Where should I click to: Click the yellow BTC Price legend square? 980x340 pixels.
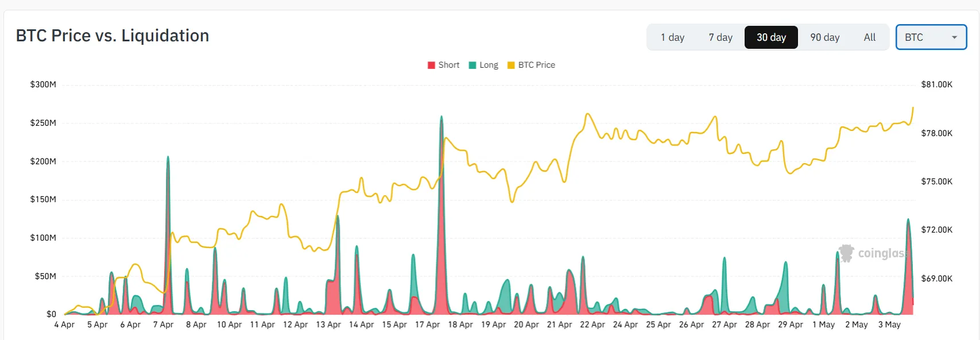click(512, 65)
